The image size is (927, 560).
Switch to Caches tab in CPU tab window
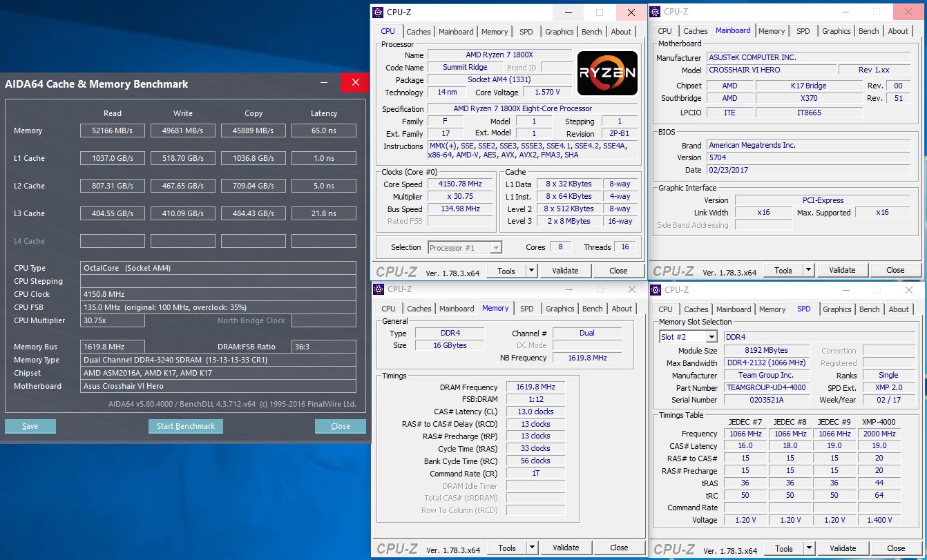(419, 32)
